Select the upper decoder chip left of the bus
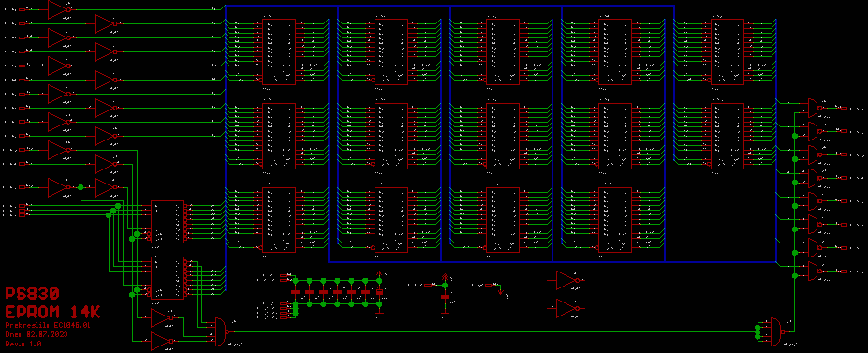The image size is (868, 353). [x=168, y=221]
